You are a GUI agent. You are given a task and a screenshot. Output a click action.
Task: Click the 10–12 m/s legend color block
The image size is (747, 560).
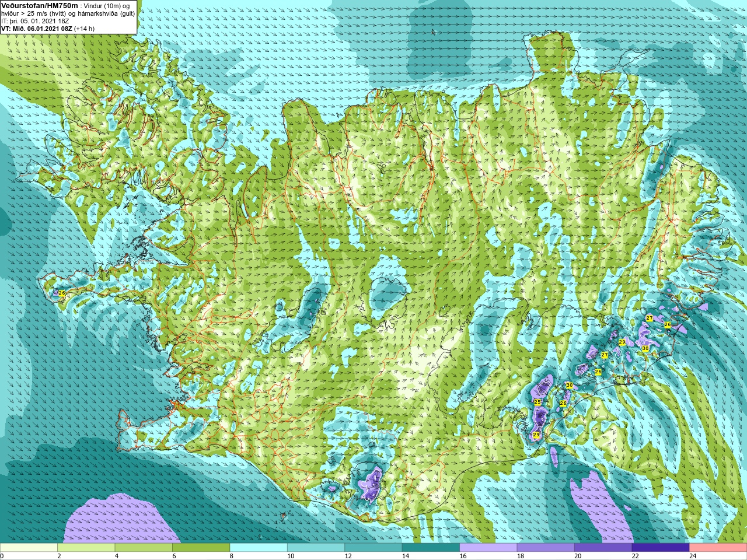coord(316,548)
